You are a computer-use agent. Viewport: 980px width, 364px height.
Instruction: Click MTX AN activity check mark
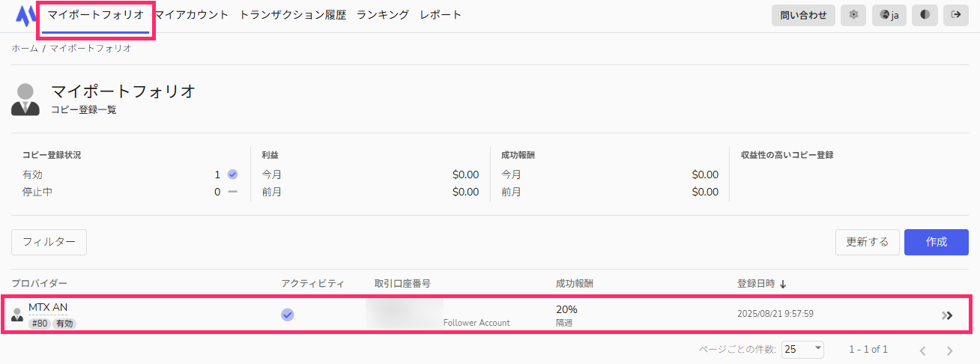(x=288, y=315)
